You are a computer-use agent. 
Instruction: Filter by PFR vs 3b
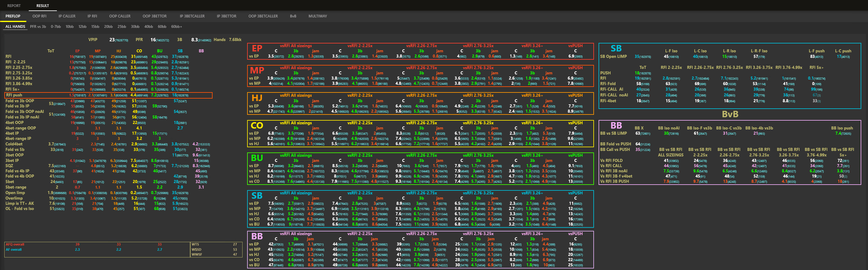point(38,27)
